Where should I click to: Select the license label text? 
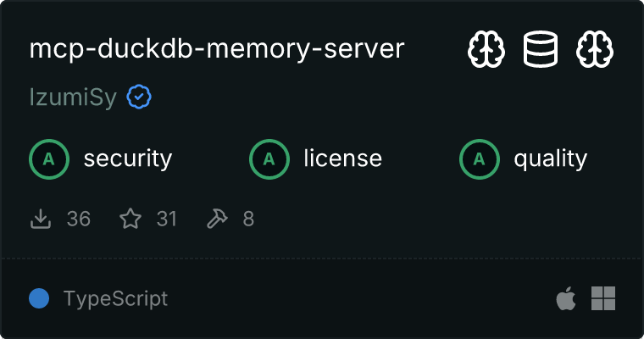343,158
